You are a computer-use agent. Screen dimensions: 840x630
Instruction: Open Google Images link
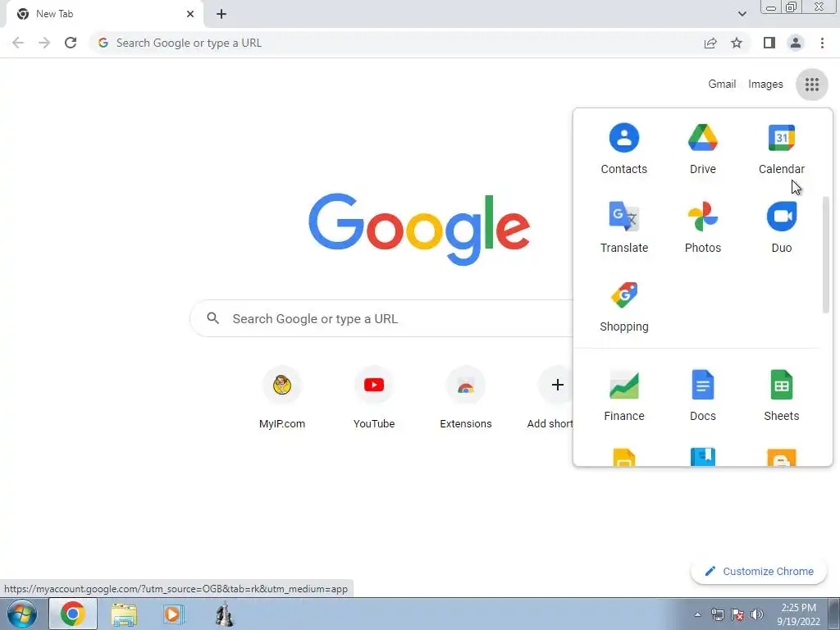point(765,84)
